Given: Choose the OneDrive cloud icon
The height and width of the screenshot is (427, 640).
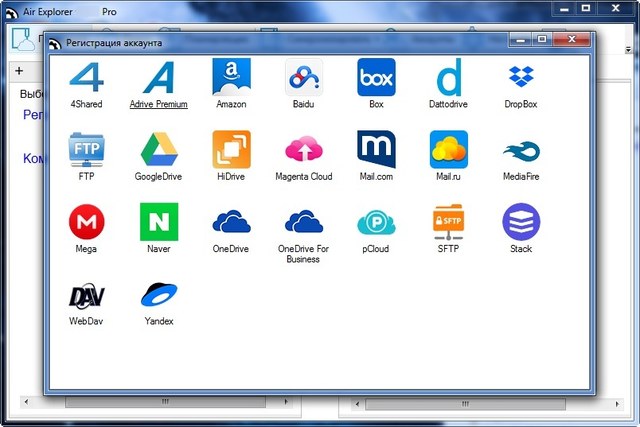Looking at the screenshot, I should click(231, 221).
